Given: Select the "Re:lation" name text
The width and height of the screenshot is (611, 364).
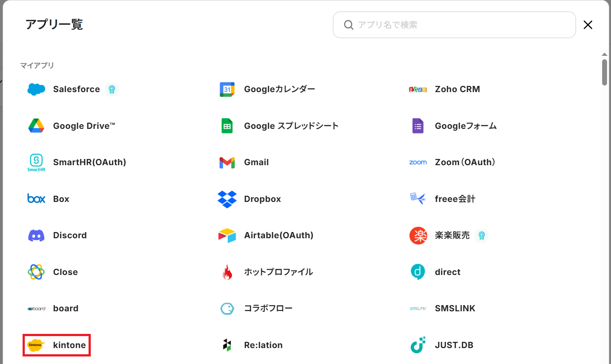Looking at the screenshot, I should pos(263,345).
